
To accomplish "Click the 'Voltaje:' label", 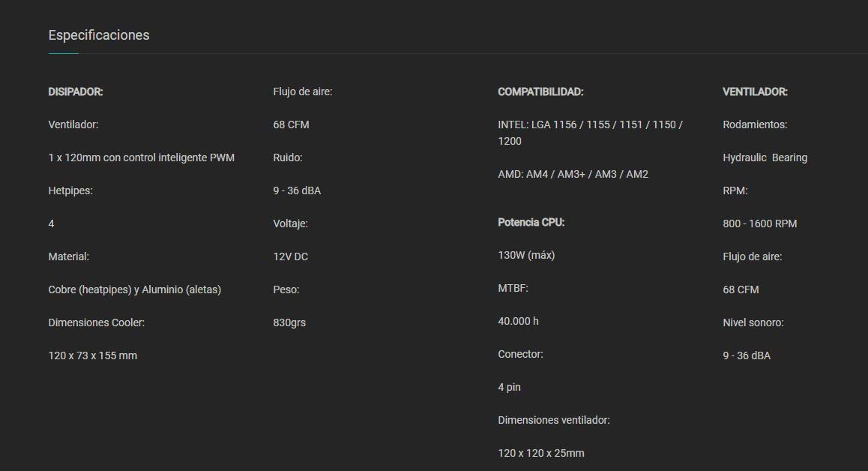I will tap(290, 223).
